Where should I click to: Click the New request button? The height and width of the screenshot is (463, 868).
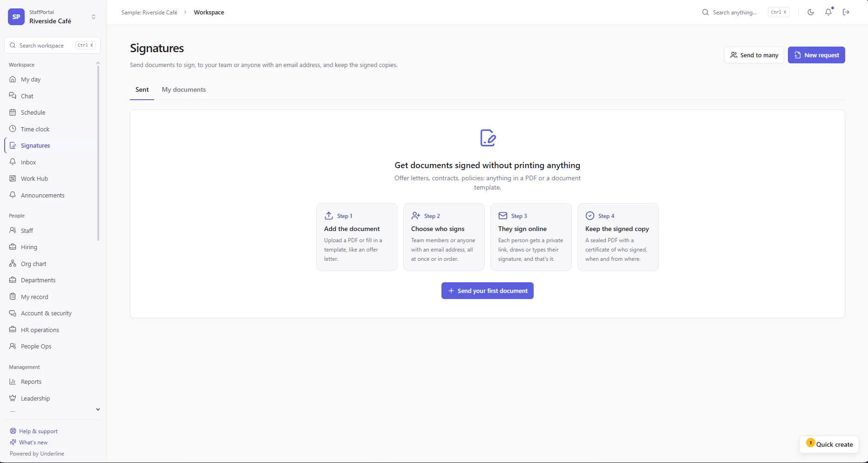(816, 55)
